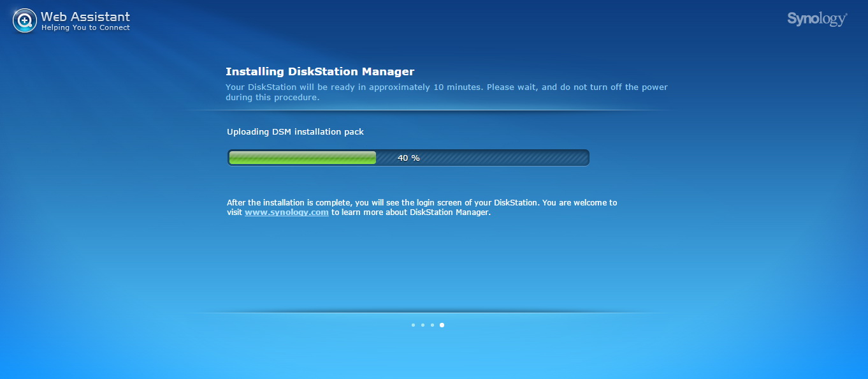Click the 'Installing DiskStation Manager' heading
Image resolution: width=868 pixels, height=379 pixels.
tap(320, 71)
